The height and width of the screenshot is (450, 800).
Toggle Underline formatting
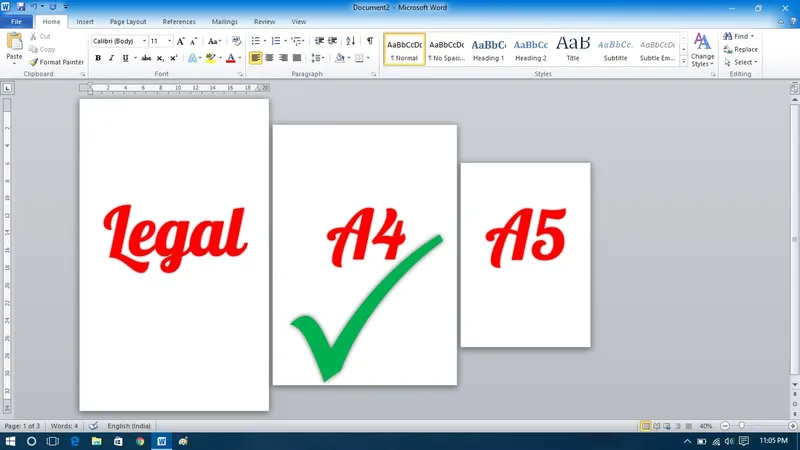(x=125, y=58)
